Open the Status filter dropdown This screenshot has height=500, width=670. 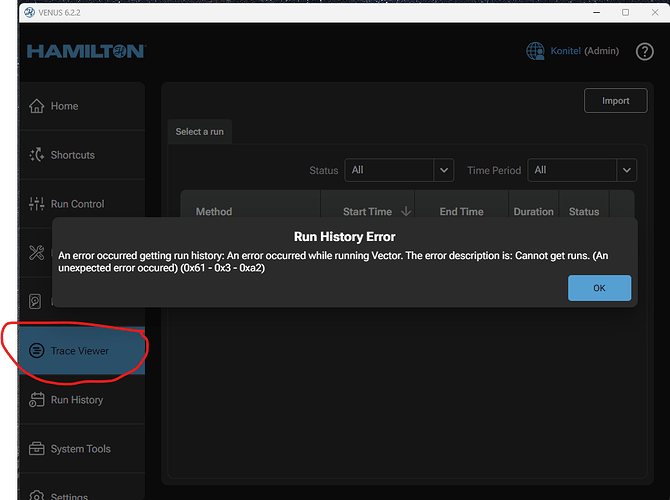pos(399,170)
